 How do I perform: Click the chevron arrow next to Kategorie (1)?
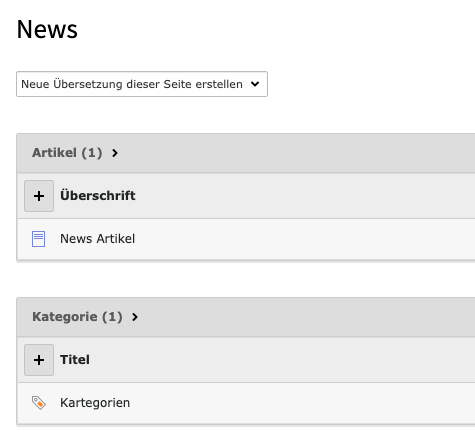pyautogui.click(x=135, y=317)
